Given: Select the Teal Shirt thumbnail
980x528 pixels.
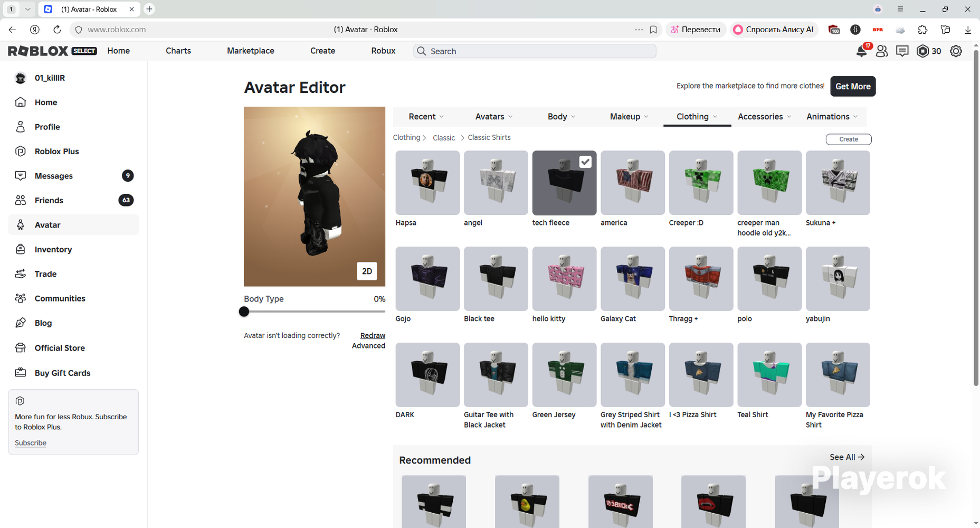Looking at the screenshot, I should click(769, 375).
